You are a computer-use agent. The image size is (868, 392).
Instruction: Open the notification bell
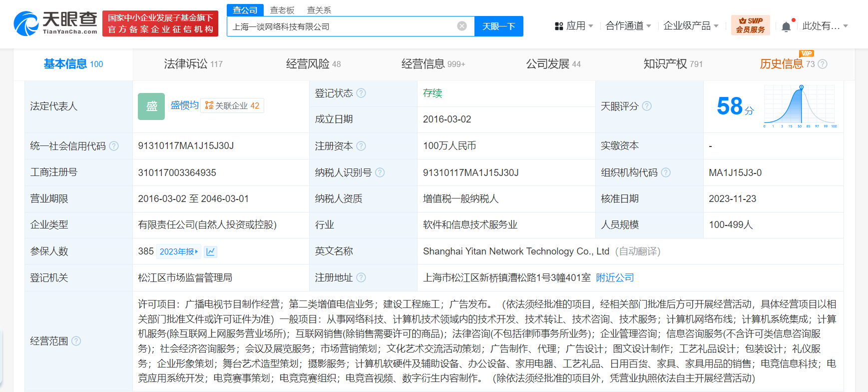click(x=786, y=26)
